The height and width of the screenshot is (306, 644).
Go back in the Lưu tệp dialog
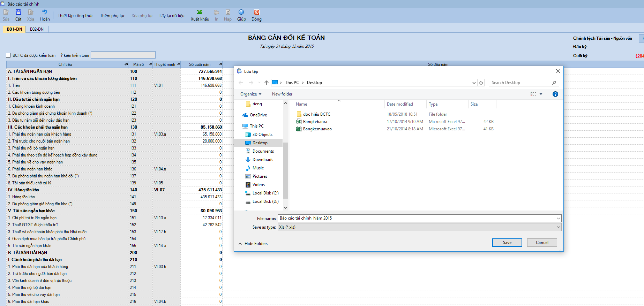click(241, 83)
